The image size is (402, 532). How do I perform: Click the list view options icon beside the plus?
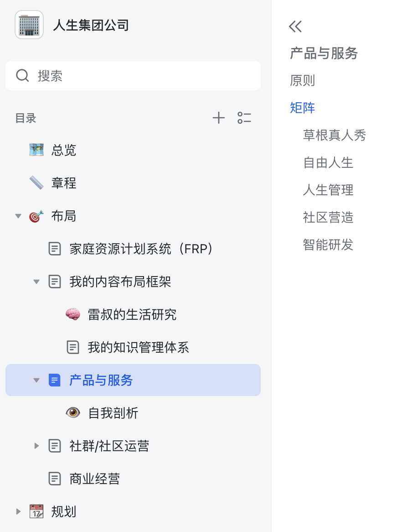[x=244, y=118]
